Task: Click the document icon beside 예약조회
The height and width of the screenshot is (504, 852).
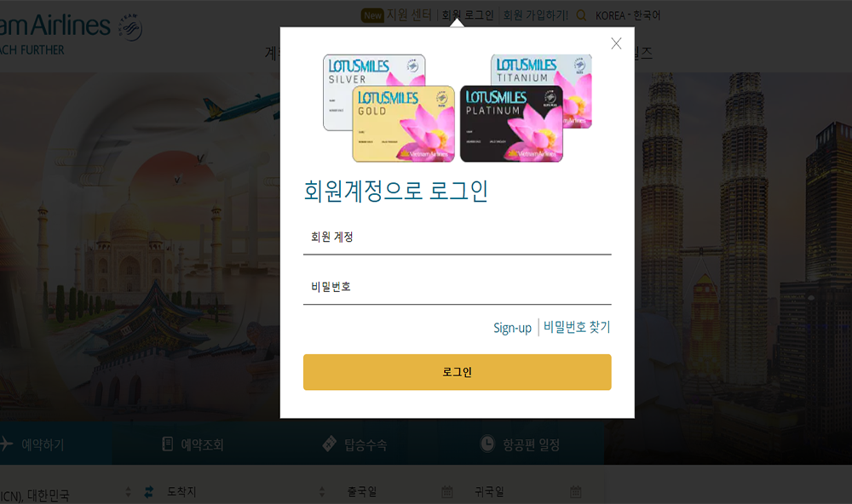Action: [x=168, y=444]
